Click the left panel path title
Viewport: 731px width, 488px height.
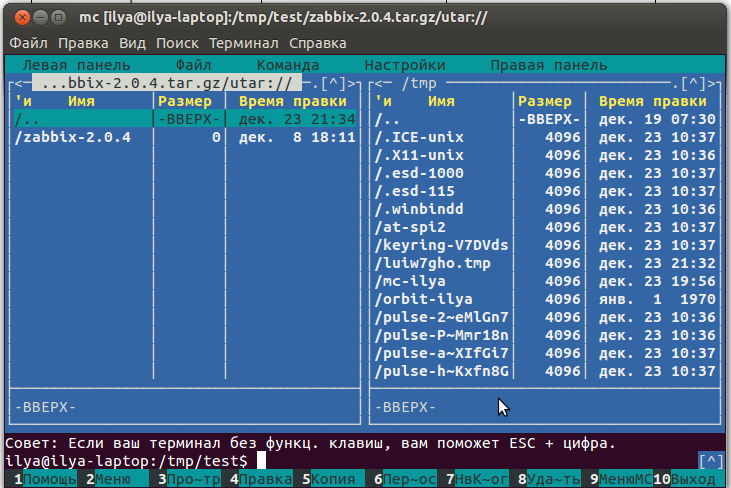tap(167, 83)
